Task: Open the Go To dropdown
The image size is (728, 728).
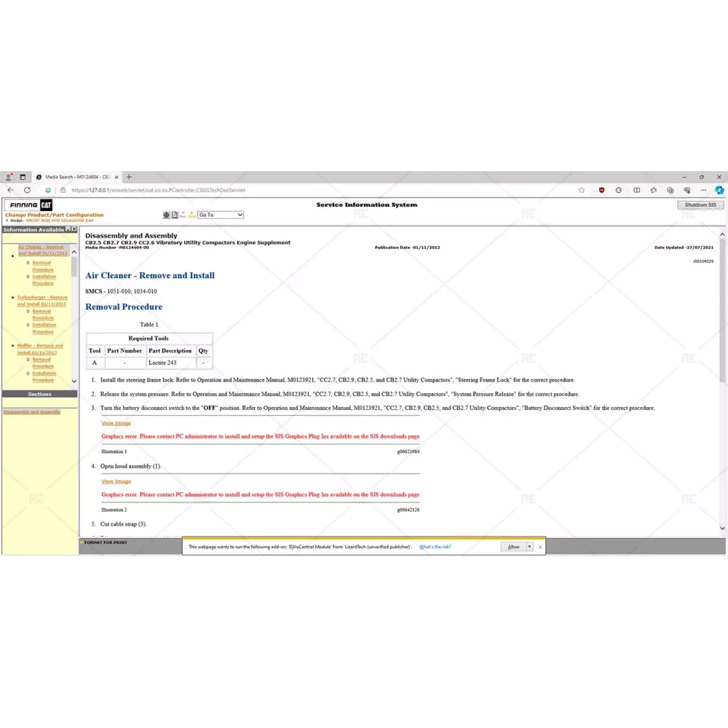Action: pos(221,215)
